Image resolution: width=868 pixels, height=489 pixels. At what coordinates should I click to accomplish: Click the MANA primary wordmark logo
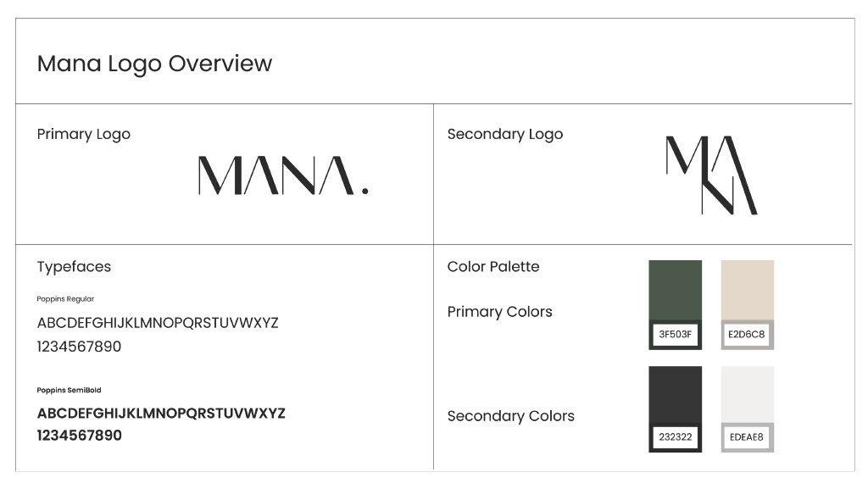pos(283,175)
